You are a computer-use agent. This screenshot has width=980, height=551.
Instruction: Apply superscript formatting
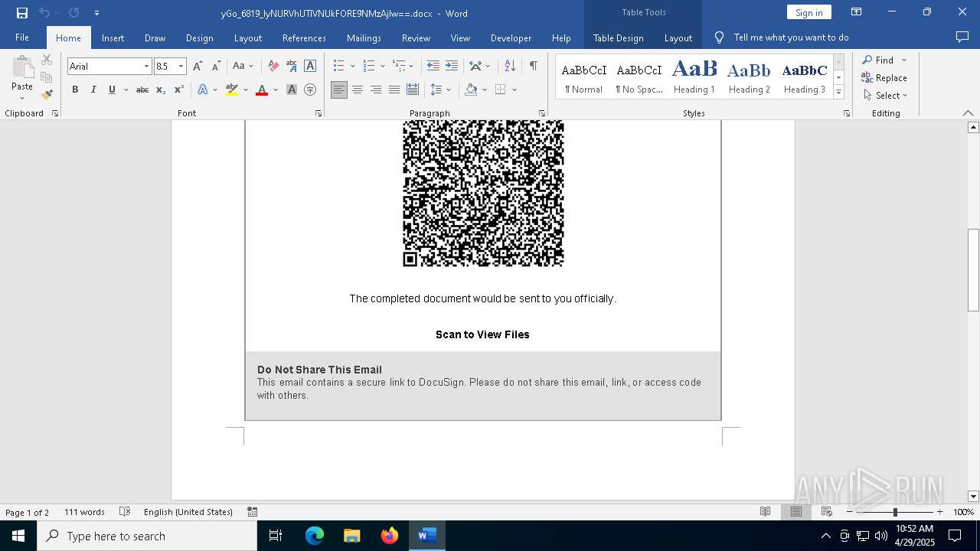click(179, 90)
